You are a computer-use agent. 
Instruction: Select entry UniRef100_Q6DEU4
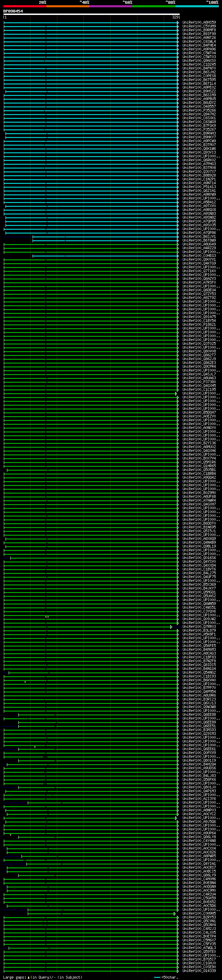tap(199, 290)
